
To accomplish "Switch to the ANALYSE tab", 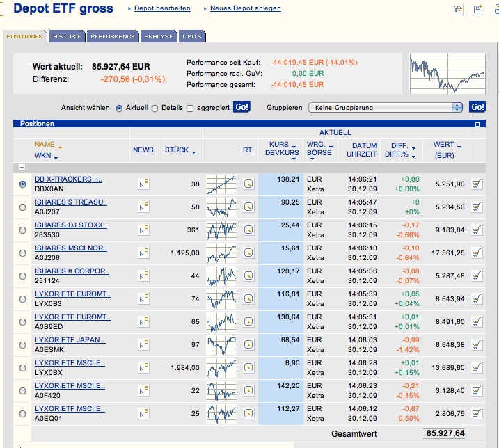I will [x=159, y=36].
